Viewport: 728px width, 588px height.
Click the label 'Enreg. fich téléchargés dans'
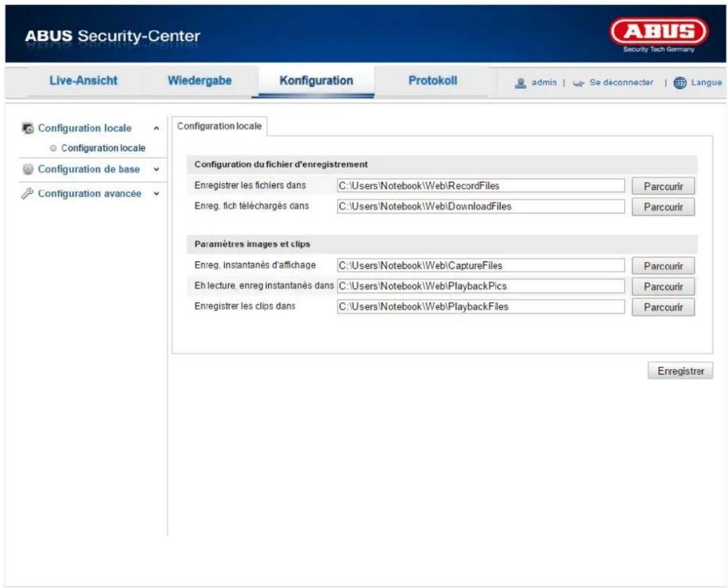251,206
